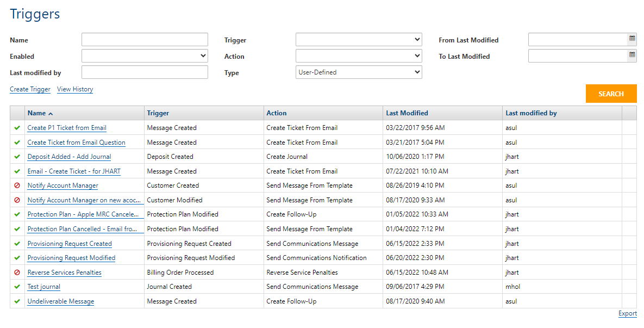Viewport: 644px width, 328px height.
Task: Sort table by Last Modified column
Action: (x=407, y=113)
